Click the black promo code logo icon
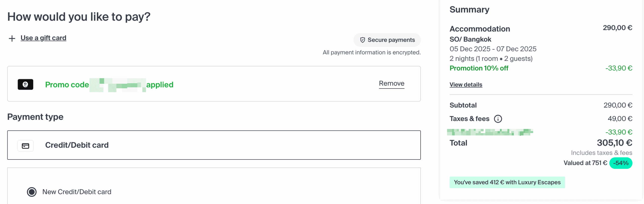 [25, 85]
